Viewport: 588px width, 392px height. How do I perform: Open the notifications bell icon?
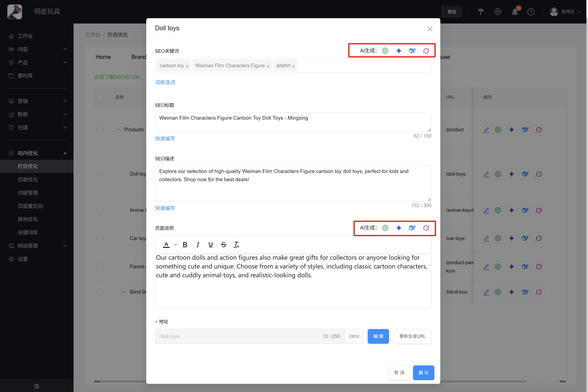pyautogui.click(x=515, y=12)
